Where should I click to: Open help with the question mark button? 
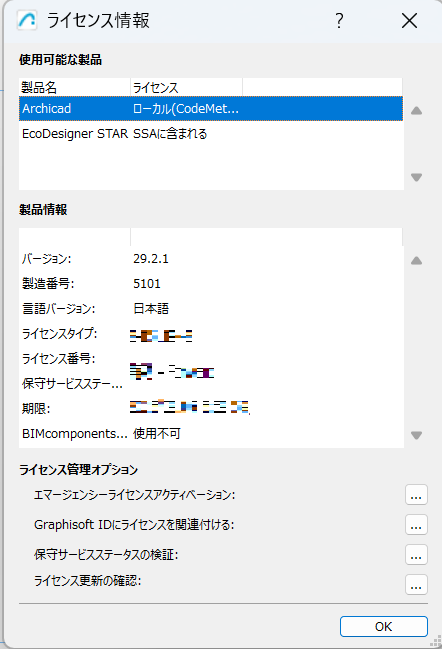339,20
